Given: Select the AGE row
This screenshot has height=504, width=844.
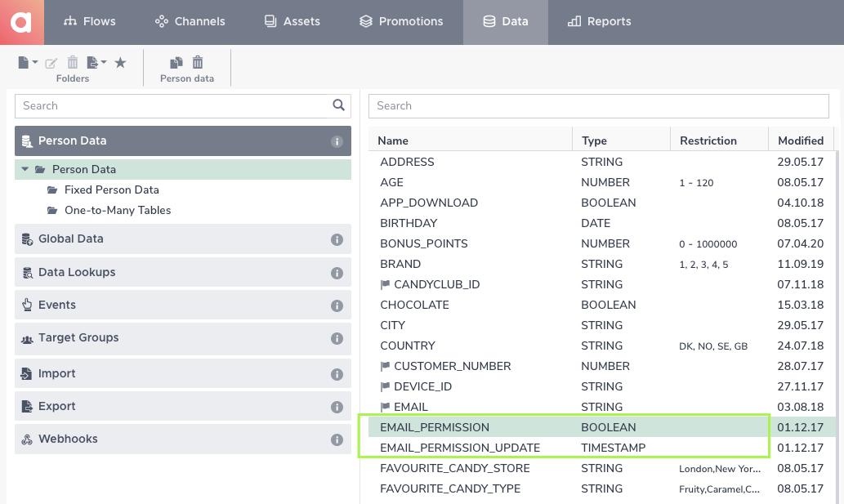Looking at the screenshot, I should click(x=602, y=182).
